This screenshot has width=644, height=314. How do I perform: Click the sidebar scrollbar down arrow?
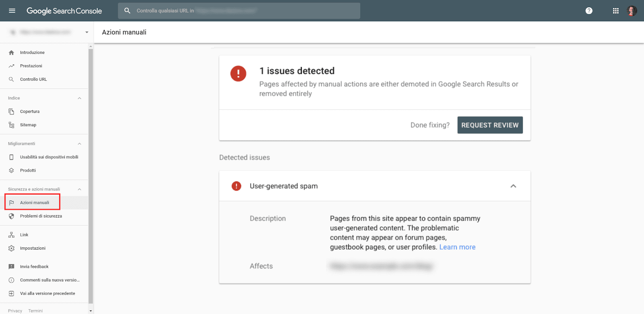coord(91,311)
